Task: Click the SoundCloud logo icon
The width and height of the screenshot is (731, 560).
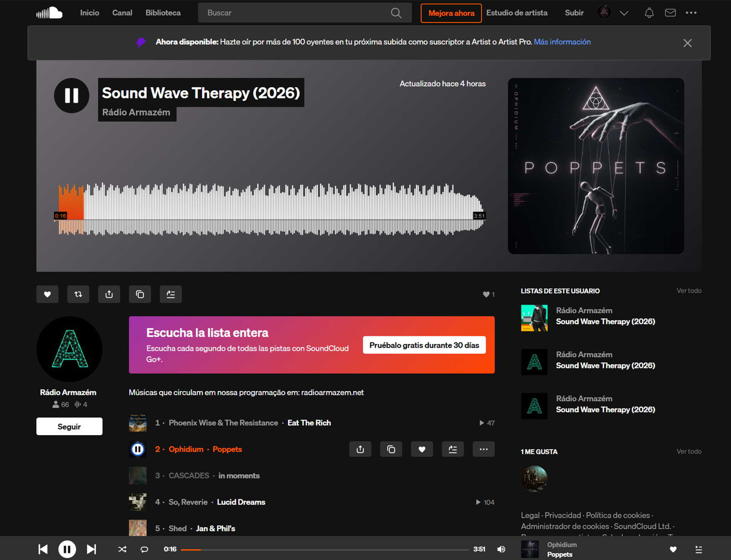Action: click(49, 13)
